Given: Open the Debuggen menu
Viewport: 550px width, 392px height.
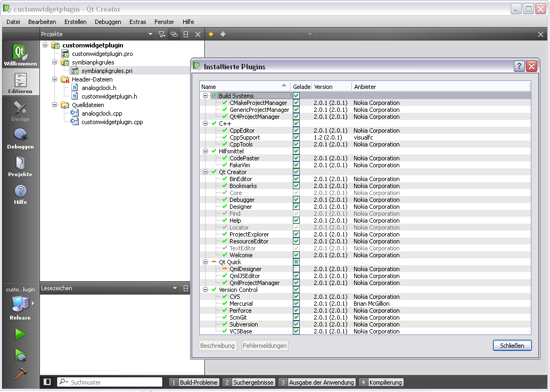Looking at the screenshot, I should click(108, 22).
